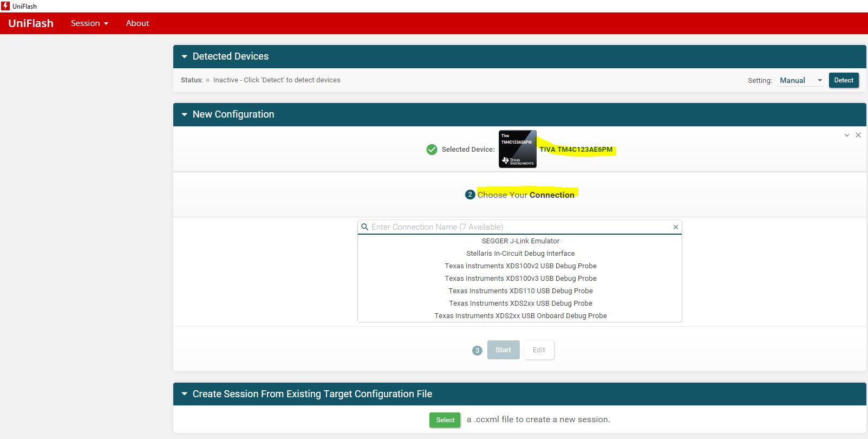The width and height of the screenshot is (868, 439).
Task: Open the Manual setting dropdown
Action: [801, 80]
